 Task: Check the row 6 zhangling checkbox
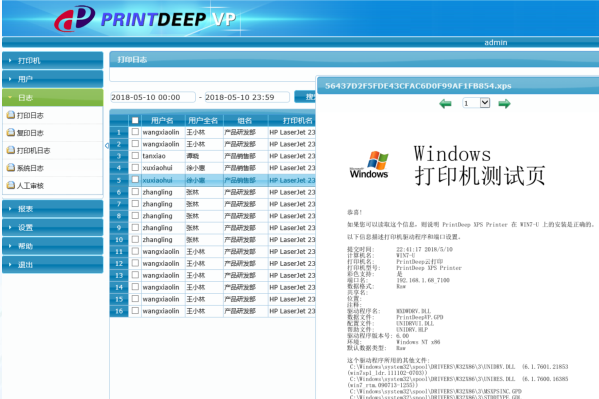coord(135,191)
